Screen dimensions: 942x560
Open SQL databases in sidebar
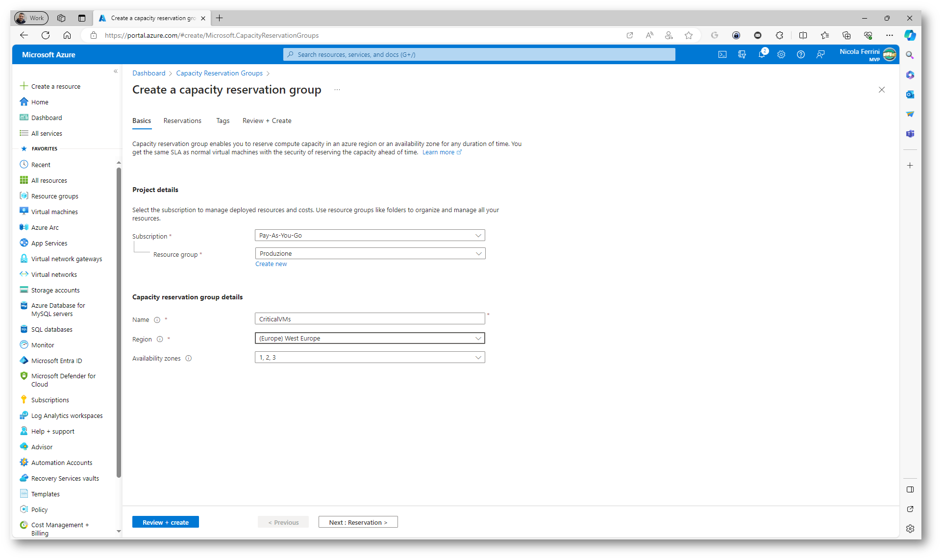51,329
